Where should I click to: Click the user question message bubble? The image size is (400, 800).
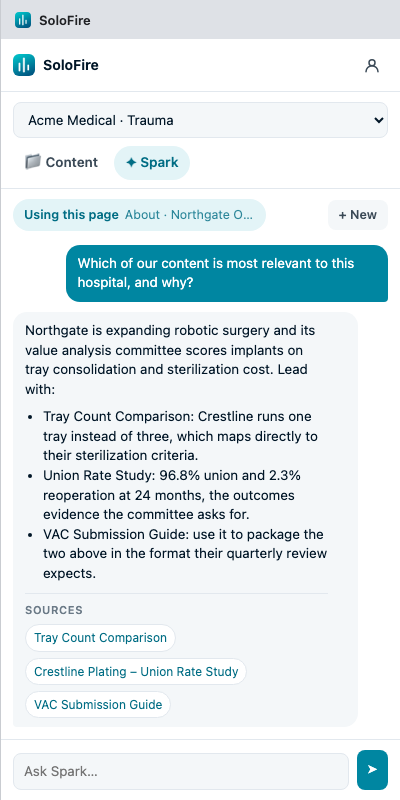coord(227,273)
